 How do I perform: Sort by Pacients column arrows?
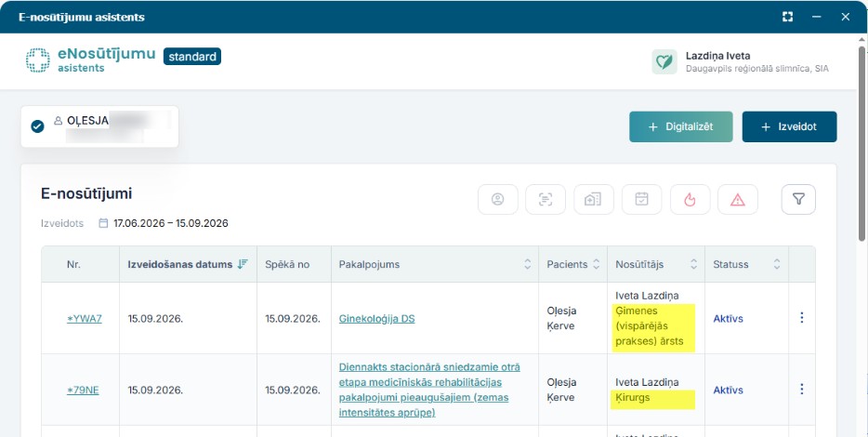point(597,264)
